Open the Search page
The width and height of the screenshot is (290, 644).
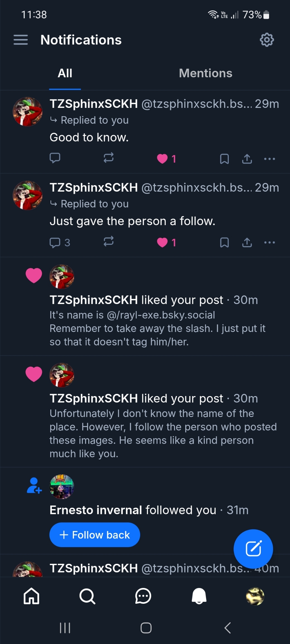tap(87, 596)
